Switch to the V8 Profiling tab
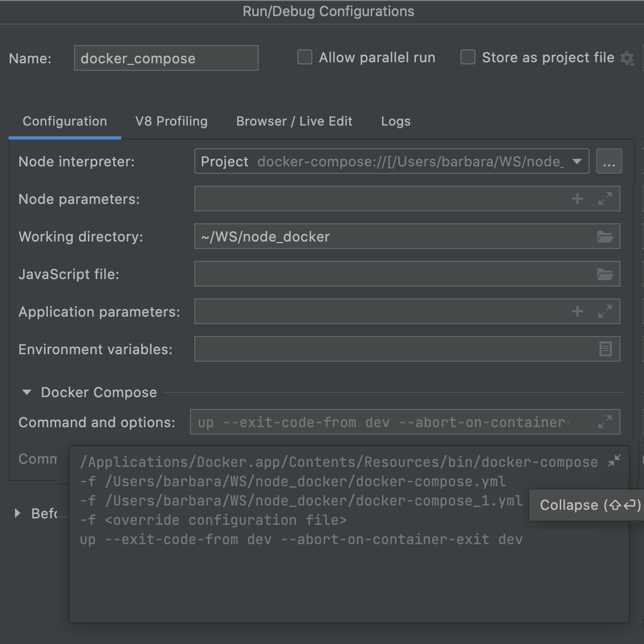 tap(172, 121)
